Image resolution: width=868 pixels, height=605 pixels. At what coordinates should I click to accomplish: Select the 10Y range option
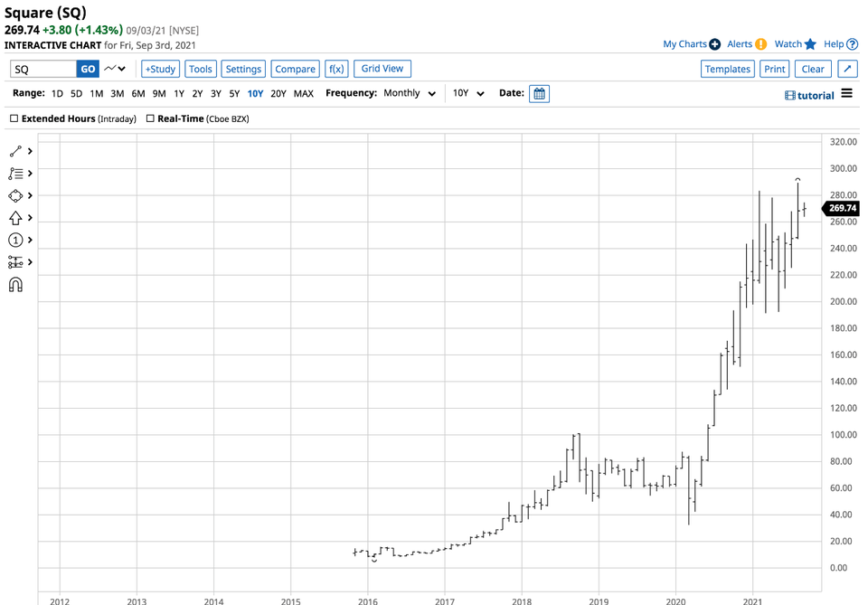255,93
